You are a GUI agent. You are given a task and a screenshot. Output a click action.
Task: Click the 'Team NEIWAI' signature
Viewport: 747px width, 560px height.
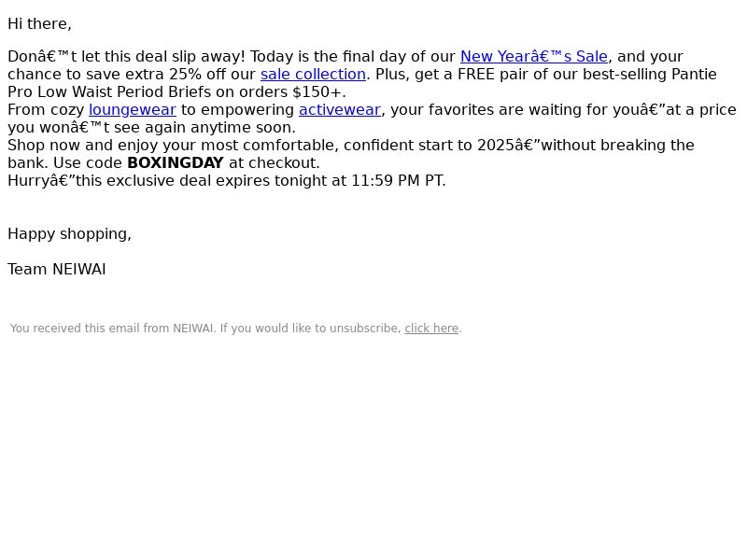[x=57, y=270]
